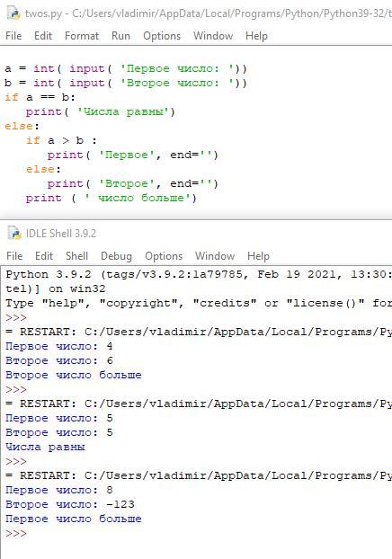The image size is (392, 559).
Task: Open the editor Help menu
Action: (256, 36)
